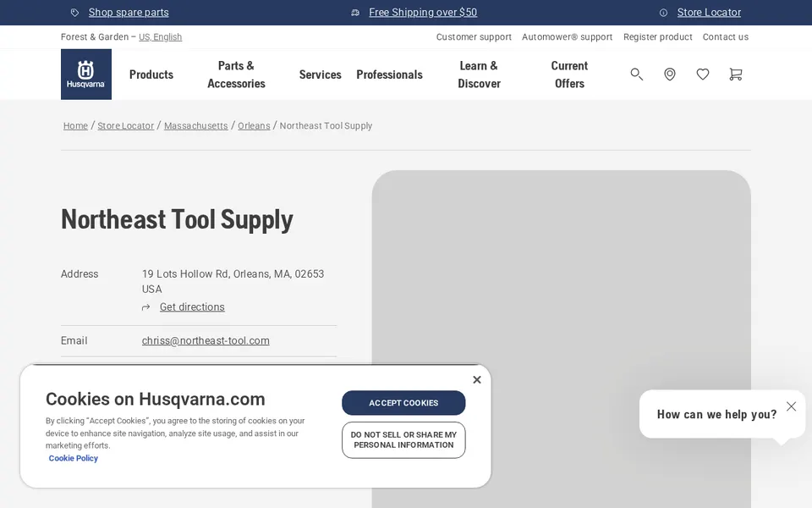Open the shopping cart icon
Viewport: 812px width, 508px height.
pyautogui.click(x=735, y=75)
